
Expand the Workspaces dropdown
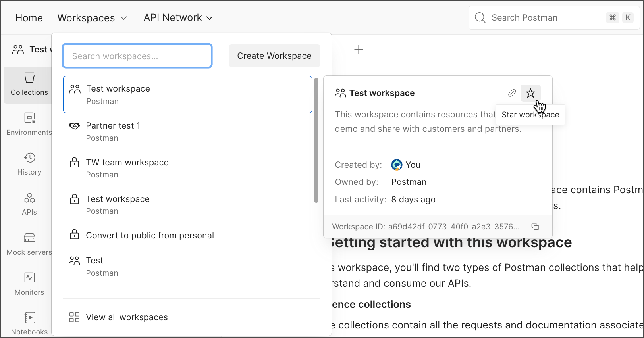click(92, 18)
